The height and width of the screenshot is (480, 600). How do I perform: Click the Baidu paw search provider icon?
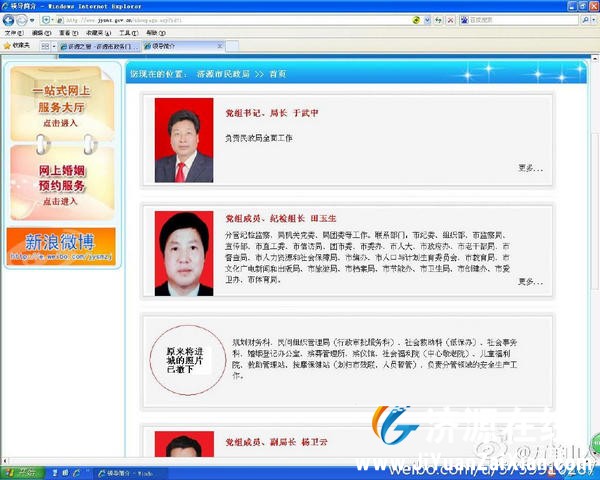464,20
